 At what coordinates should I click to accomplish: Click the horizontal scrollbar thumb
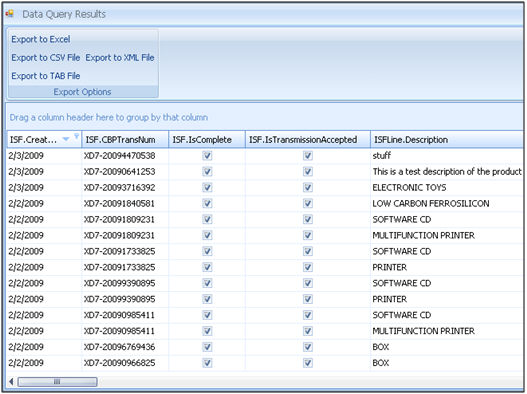(57, 382)
